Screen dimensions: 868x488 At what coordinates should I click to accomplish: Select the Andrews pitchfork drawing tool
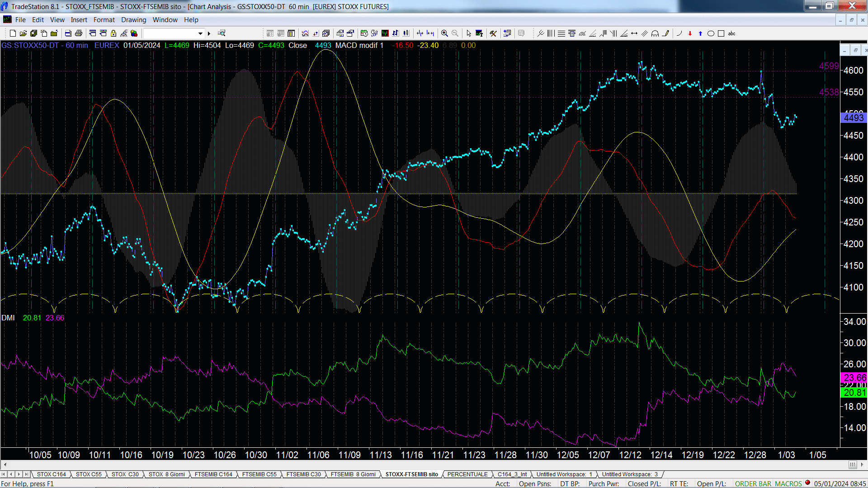click(x=541, y=33)
